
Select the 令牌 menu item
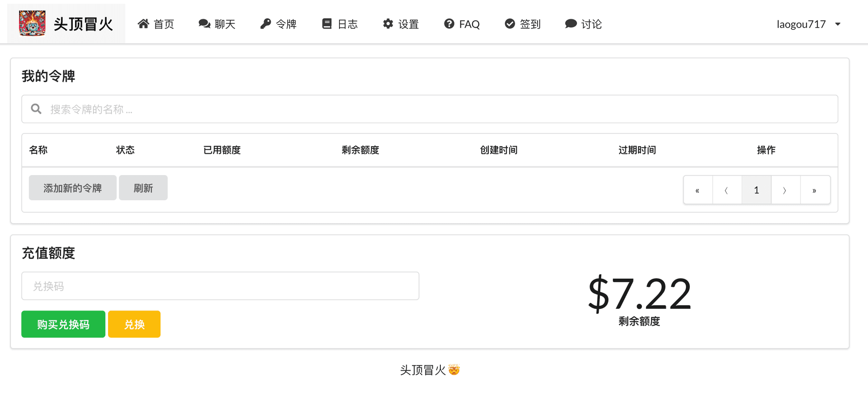click(278, 24)
